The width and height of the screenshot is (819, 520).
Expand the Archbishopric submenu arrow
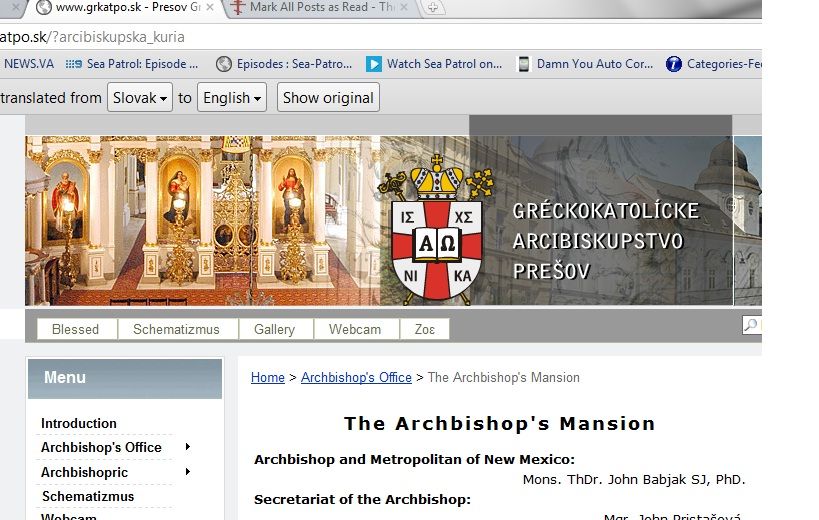188,472
